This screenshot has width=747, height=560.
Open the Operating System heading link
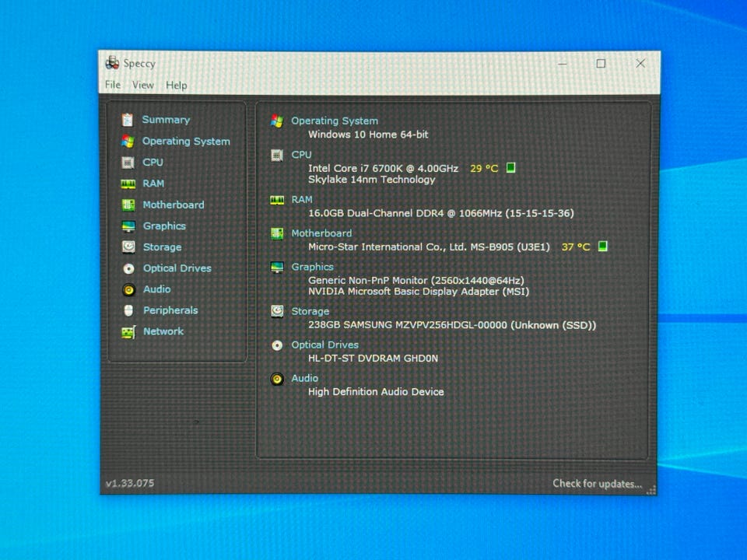pos(335,121)
